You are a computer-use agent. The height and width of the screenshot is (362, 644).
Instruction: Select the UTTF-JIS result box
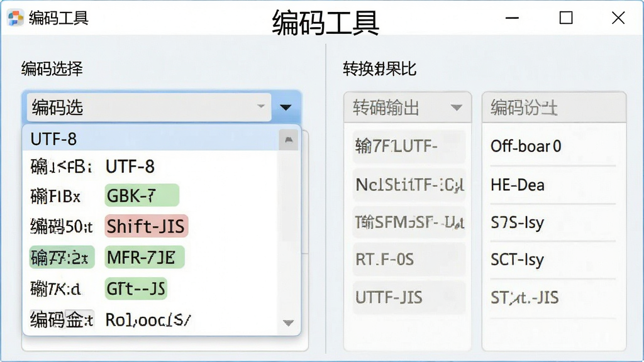click(x=409, y=297)
